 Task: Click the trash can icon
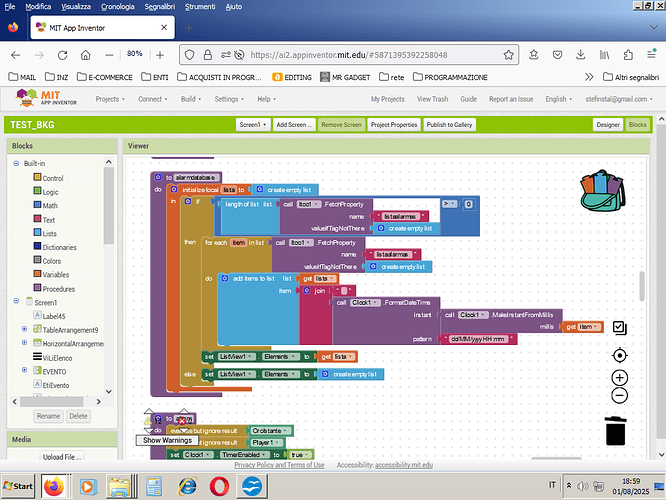pos(617,430)
